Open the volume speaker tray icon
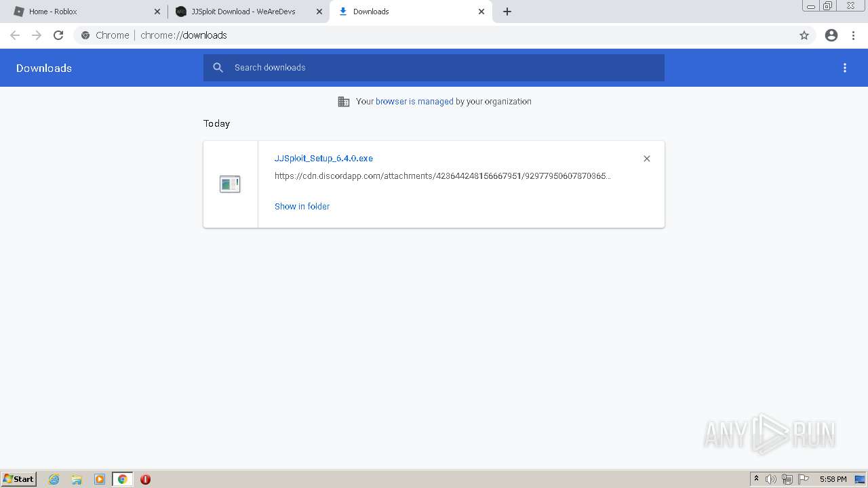 (771, 479)
